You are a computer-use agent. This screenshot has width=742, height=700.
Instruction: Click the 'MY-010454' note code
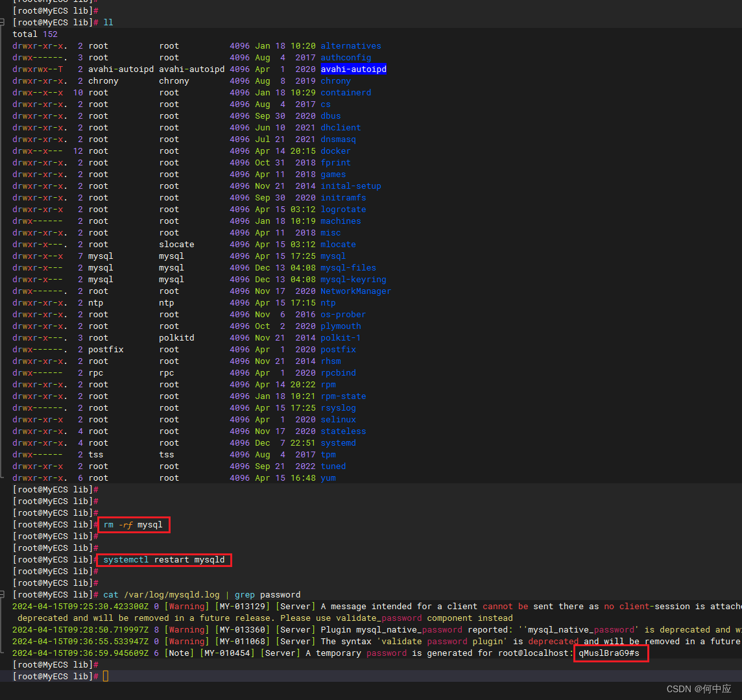(x=227, y=653)
